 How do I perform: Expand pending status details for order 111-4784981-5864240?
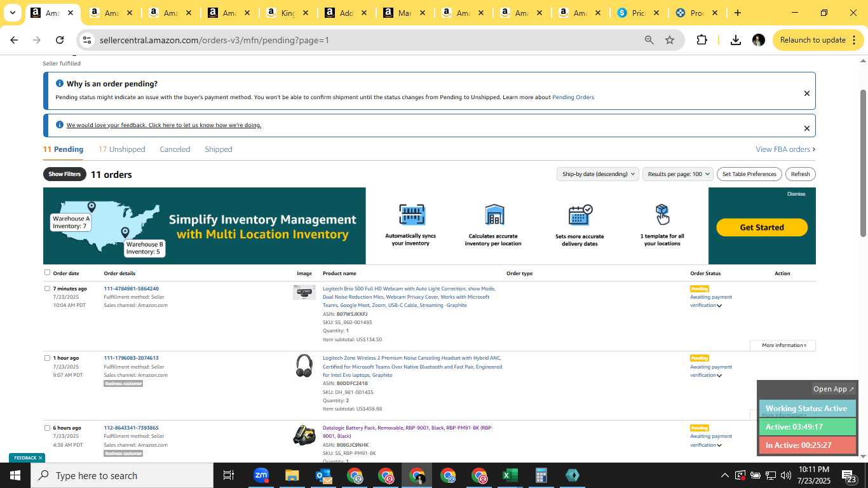coord(719,306)
